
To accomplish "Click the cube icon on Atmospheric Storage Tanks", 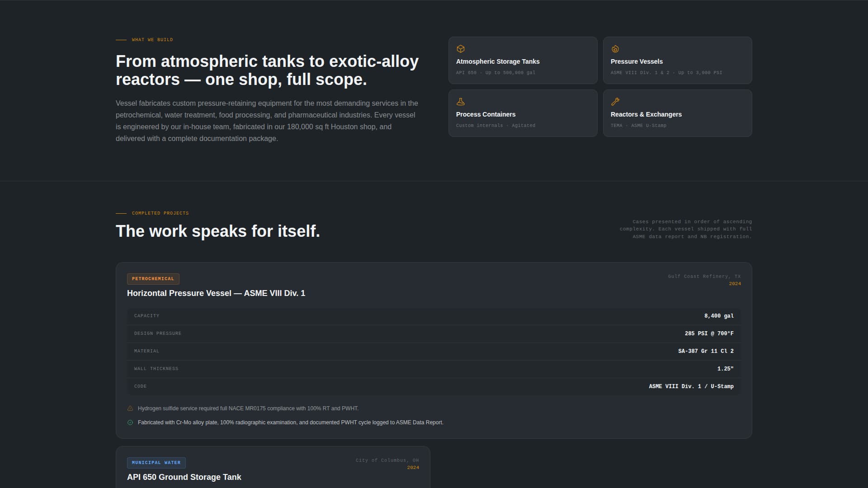I will tap(461, 49).
